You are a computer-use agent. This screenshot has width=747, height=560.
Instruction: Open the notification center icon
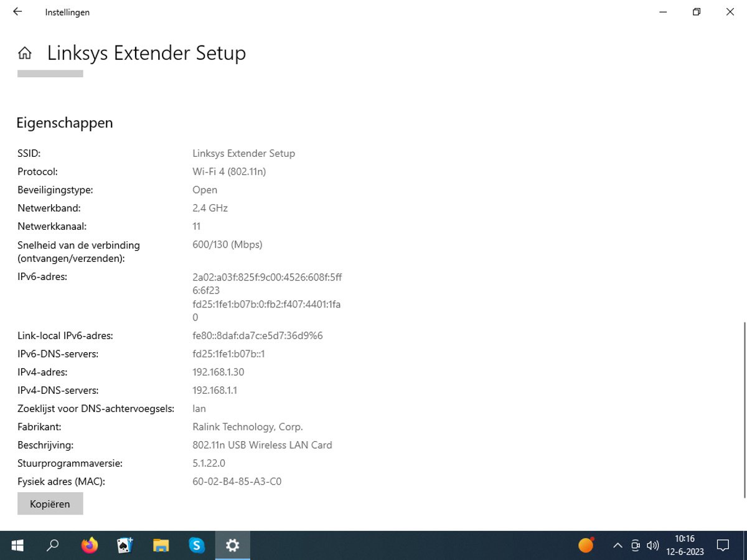(x=723, y=546)
